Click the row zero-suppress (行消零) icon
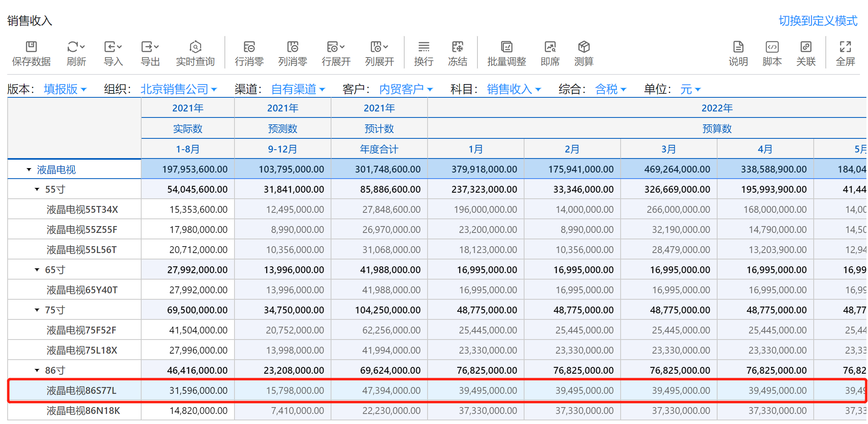The image size is (868, 424). [x=249, y=47]
